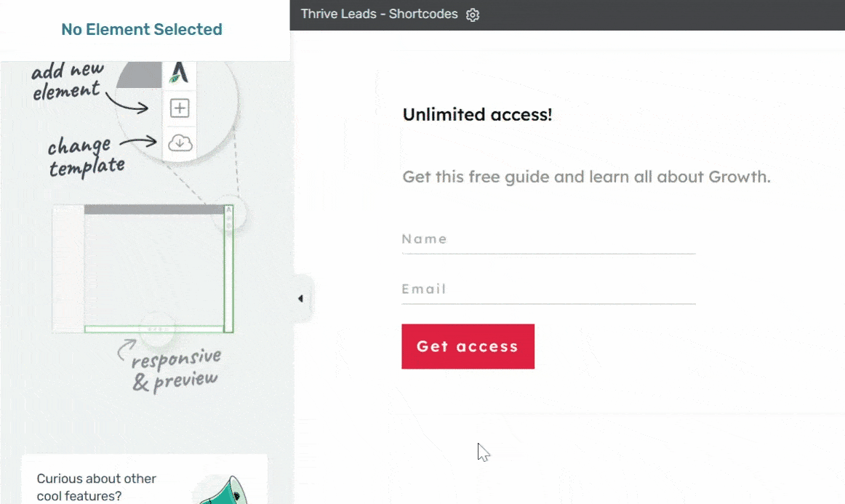Click the 'Thrive Leads - Shortcodes' title
Screen dimensions: 845x504
[x=379, y=15]
